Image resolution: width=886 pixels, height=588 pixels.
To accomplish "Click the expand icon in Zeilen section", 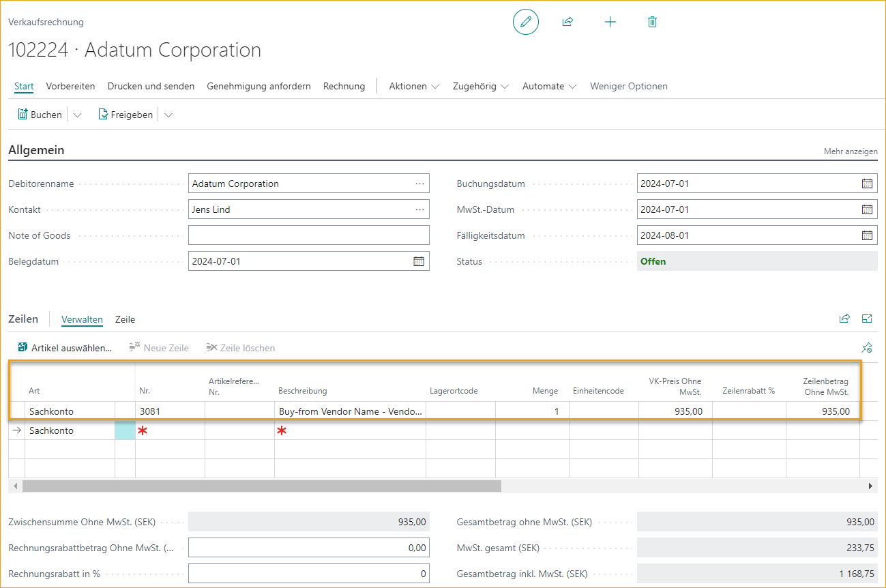I will pyautogui.click(x=867, y=319).
